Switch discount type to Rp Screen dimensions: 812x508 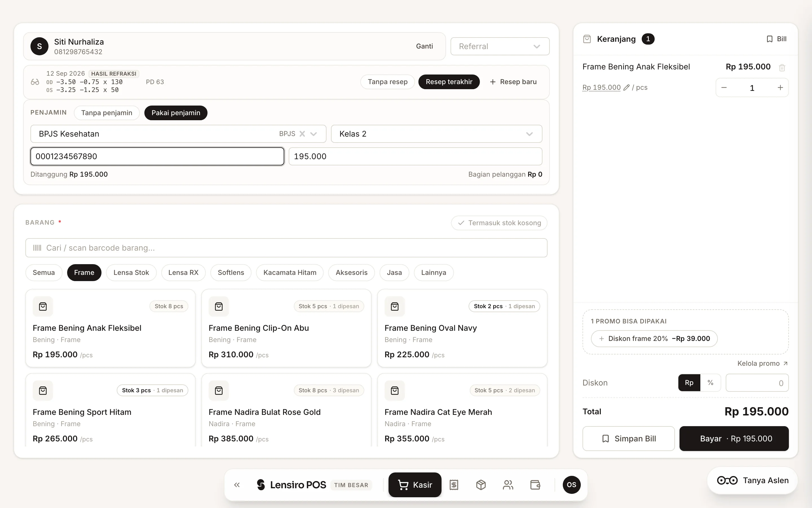click(x=689, y=383)
